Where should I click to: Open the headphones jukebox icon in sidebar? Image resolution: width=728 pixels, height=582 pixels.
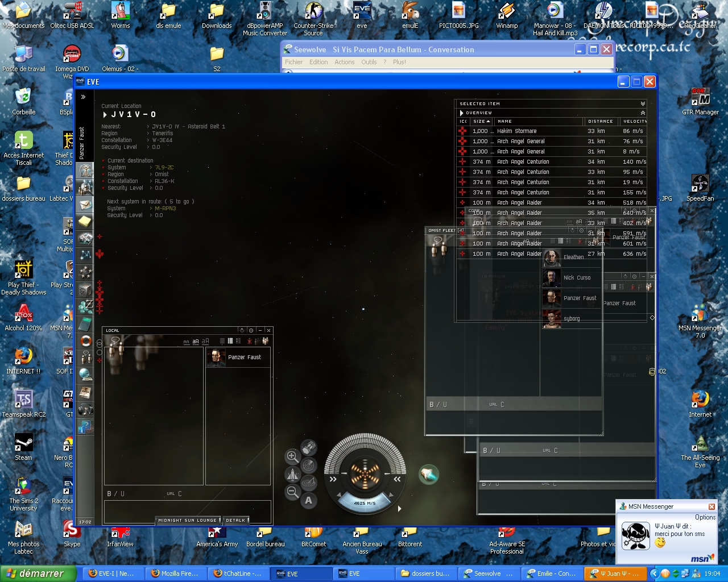[86, 409]
